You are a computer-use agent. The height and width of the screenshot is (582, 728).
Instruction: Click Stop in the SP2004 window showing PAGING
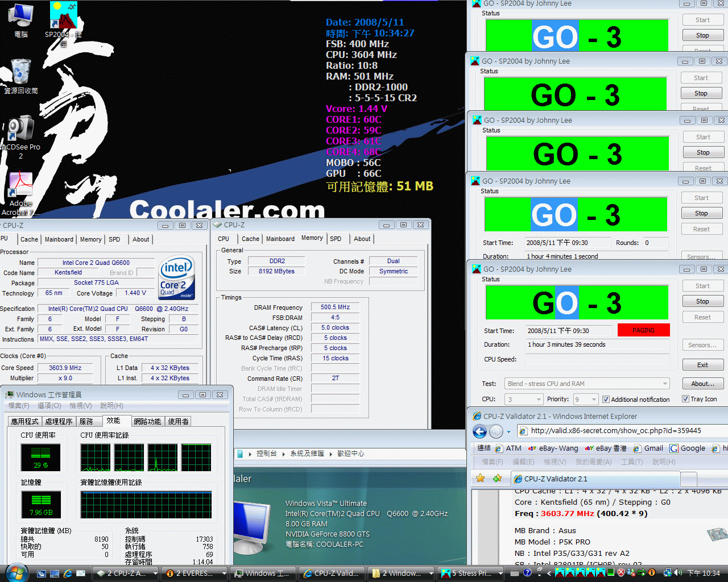(x=702, y=301)
